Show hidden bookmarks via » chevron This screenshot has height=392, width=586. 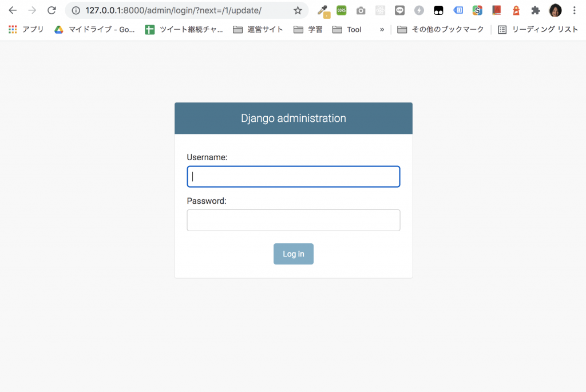[x=382, y=30]
